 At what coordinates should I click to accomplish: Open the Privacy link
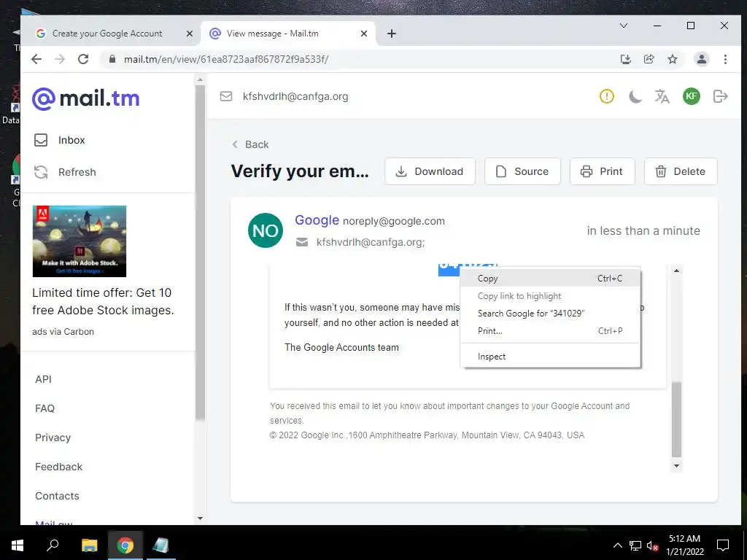point(53,437)
